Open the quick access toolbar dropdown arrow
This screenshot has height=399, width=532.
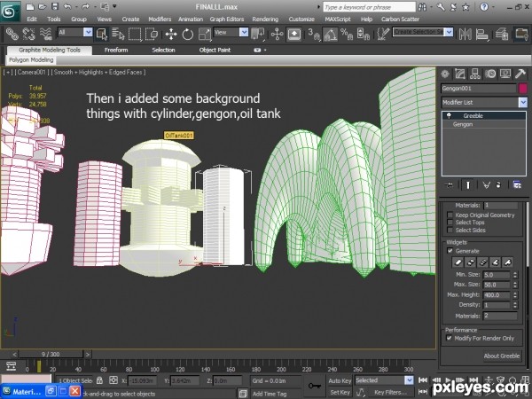[x=114, y=6]
